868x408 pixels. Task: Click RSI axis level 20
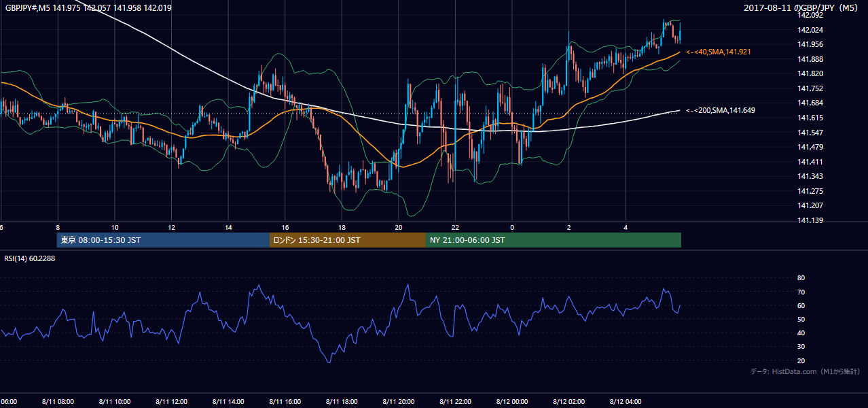(801, 360)
